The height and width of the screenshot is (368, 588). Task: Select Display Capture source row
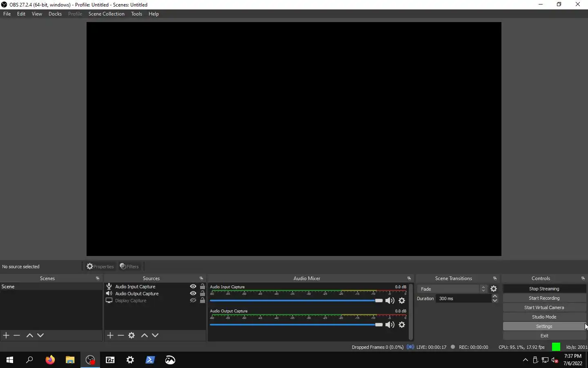(x=155, y=301)
